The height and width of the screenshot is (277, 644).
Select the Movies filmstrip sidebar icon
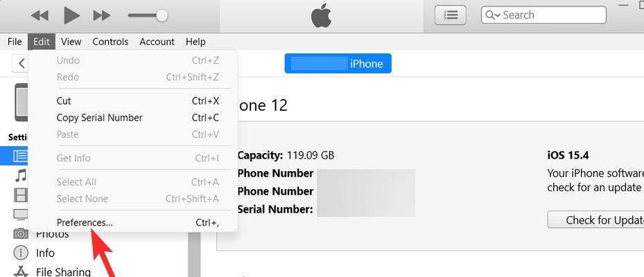click(x=21, y=195)
